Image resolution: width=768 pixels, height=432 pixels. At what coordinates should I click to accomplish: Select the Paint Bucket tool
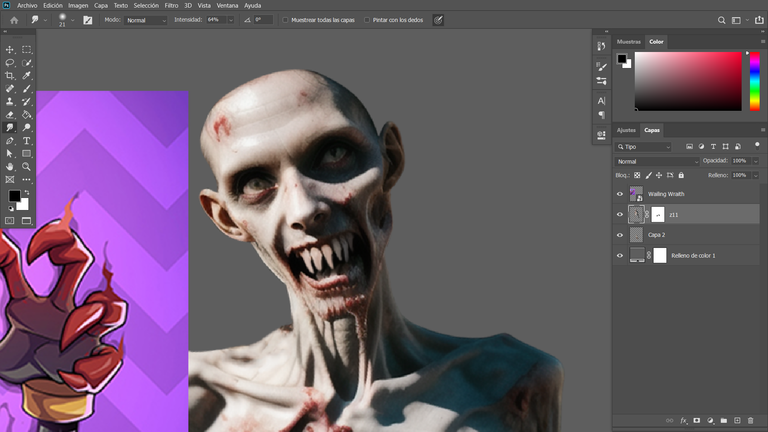click(x=26, y=115)
